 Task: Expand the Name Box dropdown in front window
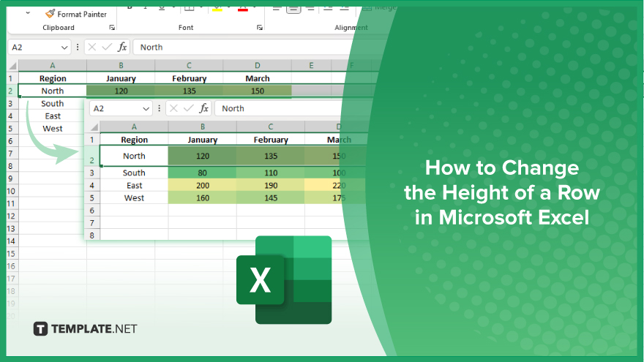[146, 109]
